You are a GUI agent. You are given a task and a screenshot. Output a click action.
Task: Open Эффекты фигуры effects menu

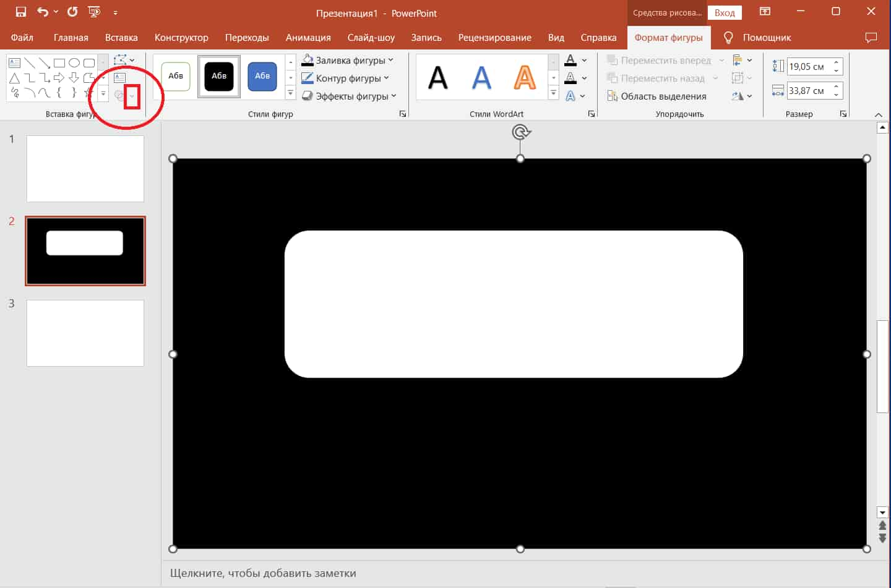[x=348, y=96]
